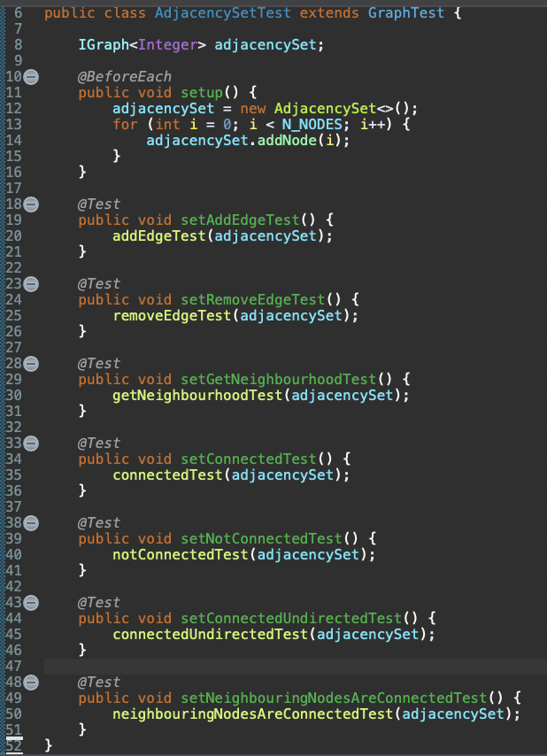Click the notConnectedTest call on line 40
Viewport: 547px width, 756px height.
[181, 554]
